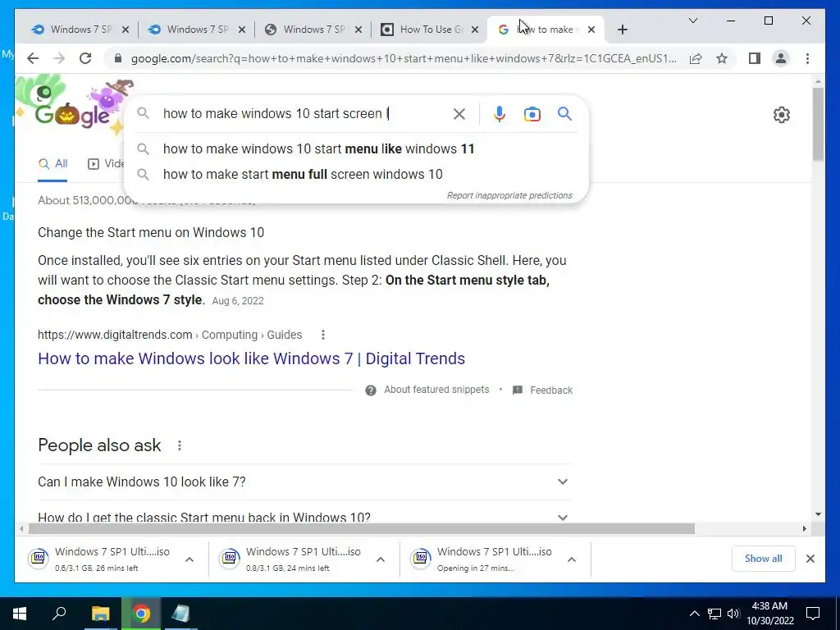The width and height of the screenshot is (840, 630).
Task: Select the Videos search tab
Action: [106, 164]
